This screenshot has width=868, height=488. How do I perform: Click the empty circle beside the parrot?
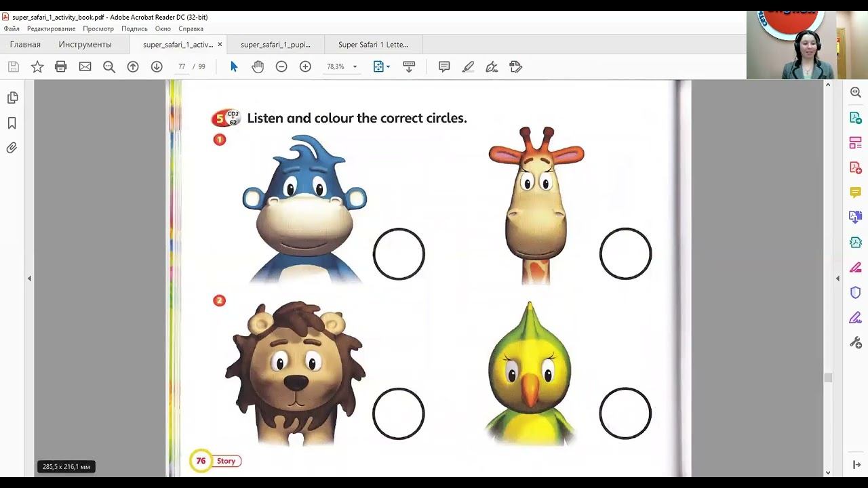pyautogui.click(x=625, y=413)
